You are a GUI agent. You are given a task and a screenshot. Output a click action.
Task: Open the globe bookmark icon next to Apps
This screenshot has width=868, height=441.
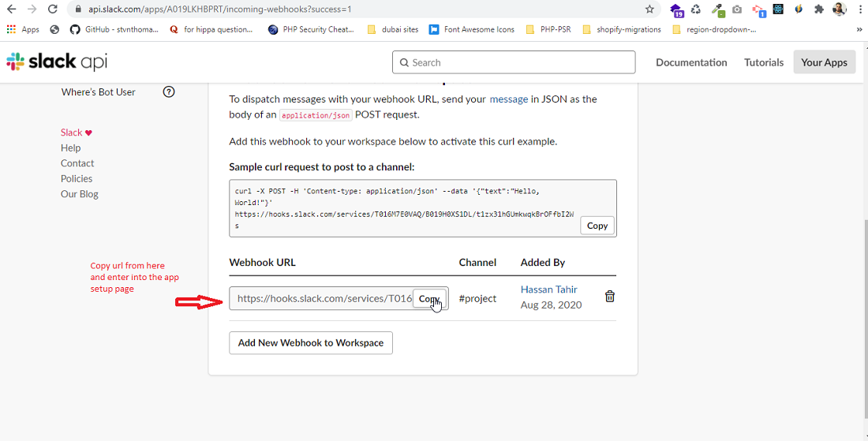(x=54, y=29)
